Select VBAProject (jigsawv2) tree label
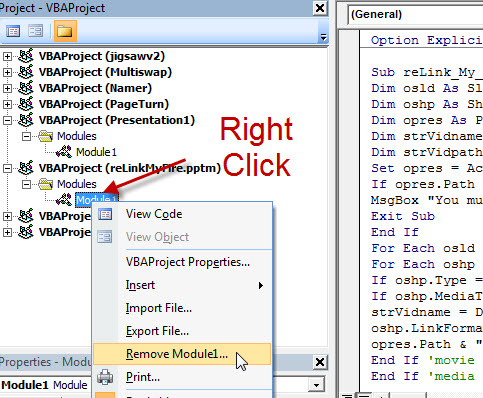The width and height of the screenshot is (483, 398). click(102, 56)
